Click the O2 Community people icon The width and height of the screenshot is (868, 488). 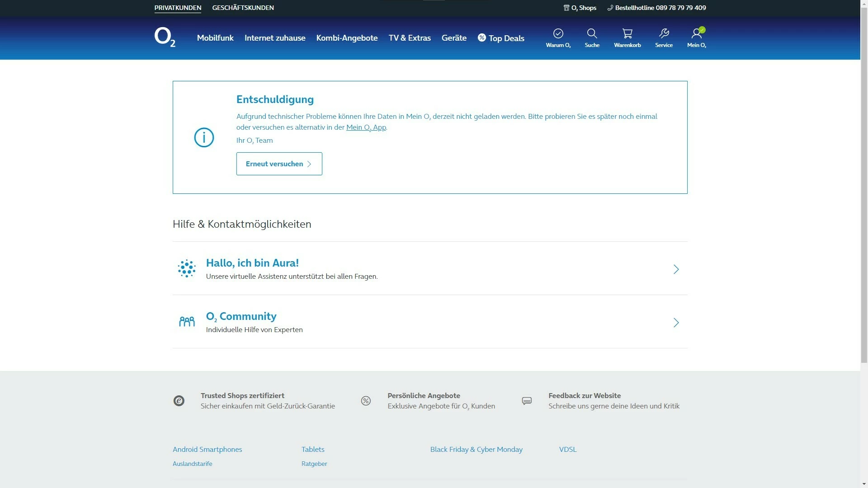pos(187,322)
